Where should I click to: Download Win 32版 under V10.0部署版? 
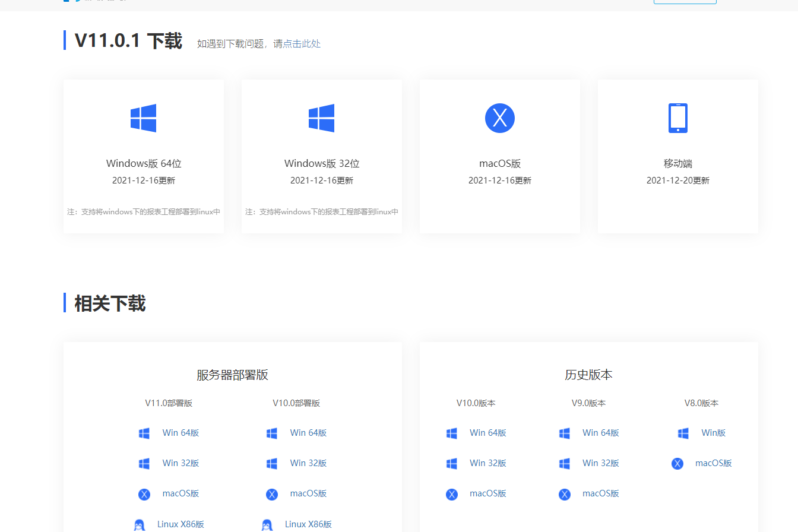[x=309, y=463]
